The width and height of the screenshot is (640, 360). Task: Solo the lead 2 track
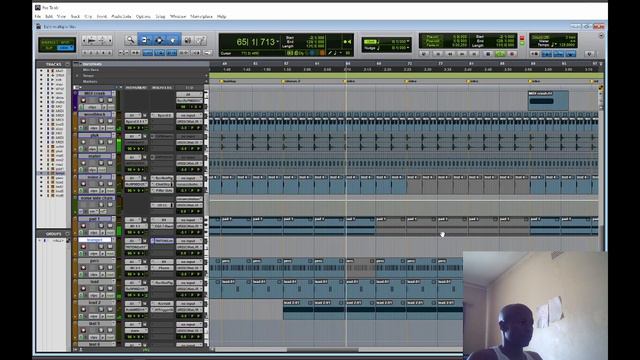pyautogui.click(x=101, y=309)
